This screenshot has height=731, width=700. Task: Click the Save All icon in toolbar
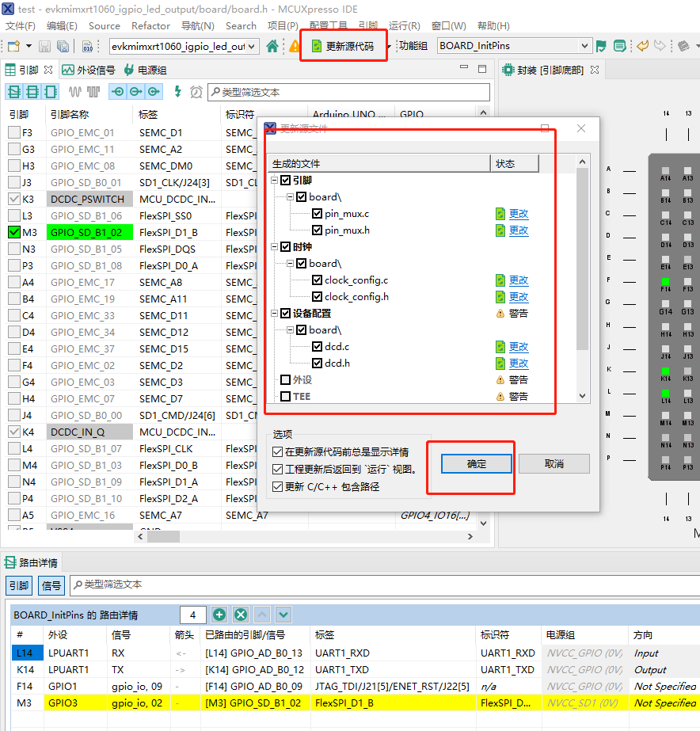point(63,46)
